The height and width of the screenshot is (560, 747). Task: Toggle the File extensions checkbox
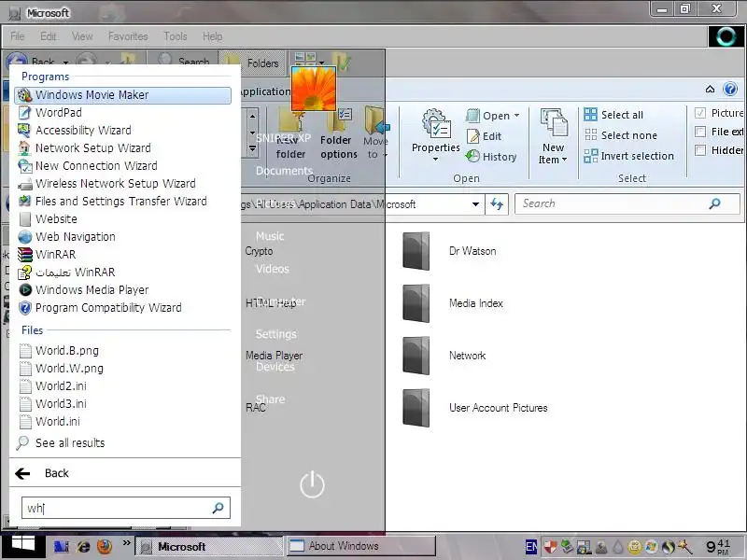(700, 132)
